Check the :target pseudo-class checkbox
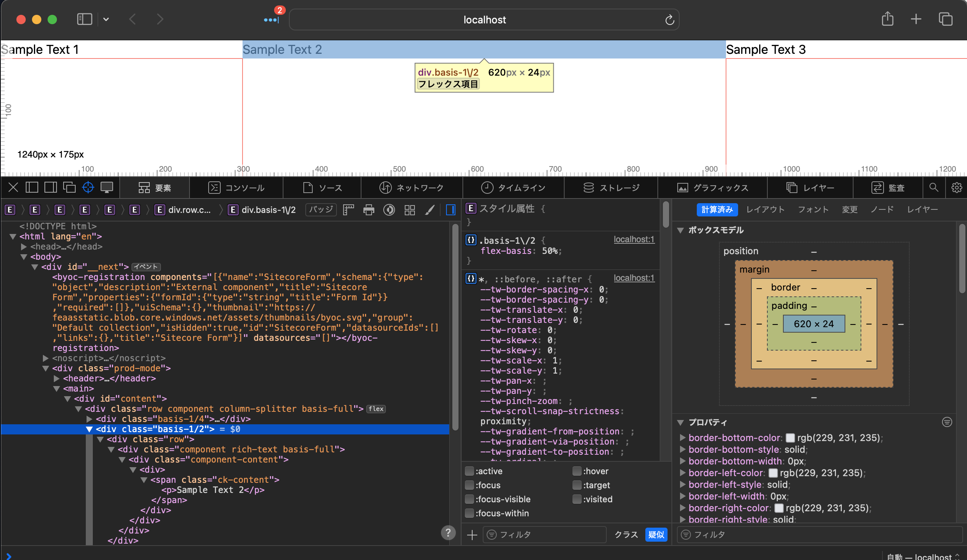This screenshot has height=560, width=967. (577, 485)
